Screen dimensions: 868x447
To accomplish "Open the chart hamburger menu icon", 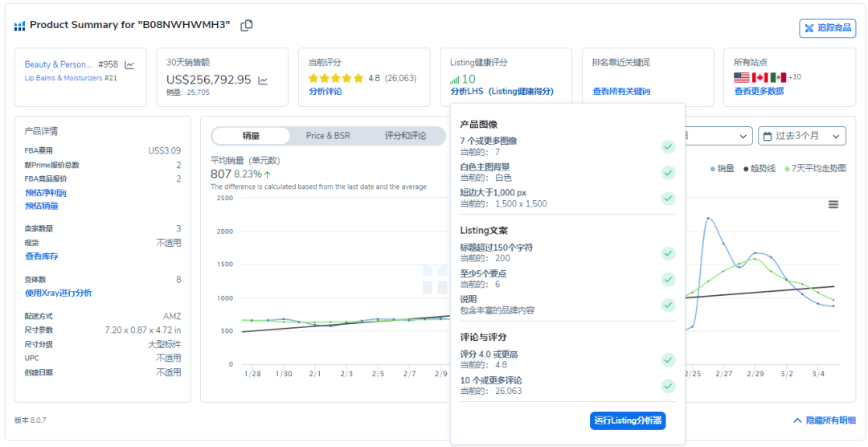I will [833, 204].
